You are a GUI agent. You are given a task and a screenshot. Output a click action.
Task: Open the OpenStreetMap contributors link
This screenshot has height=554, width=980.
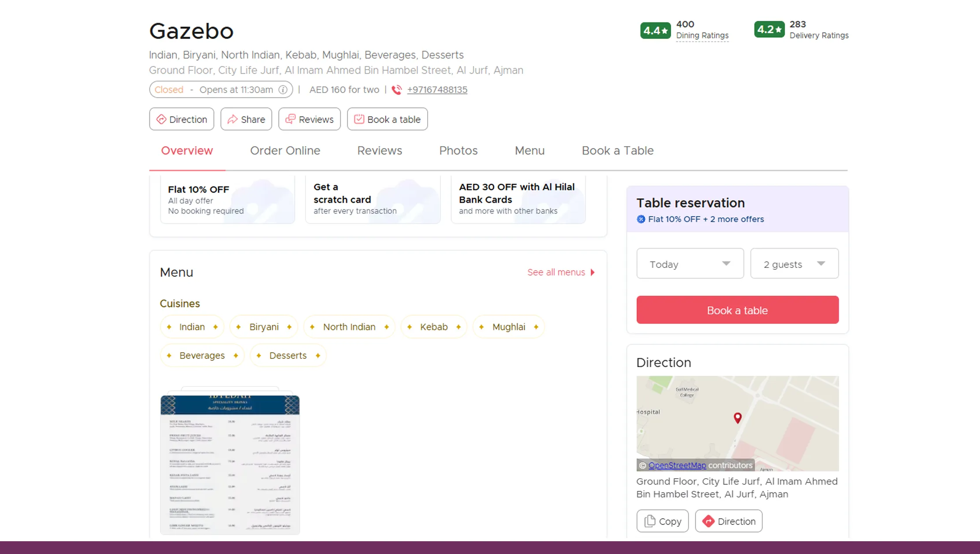pyautogui.click(x=677, y=465)
